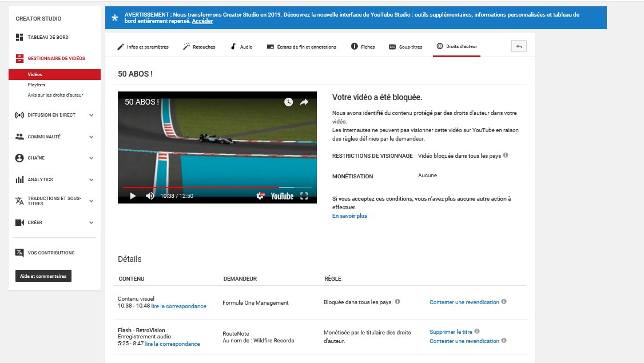The width and height of the screenshot is (644, 363).
Task: Click the share arrow icon on video
Action: 304,102
